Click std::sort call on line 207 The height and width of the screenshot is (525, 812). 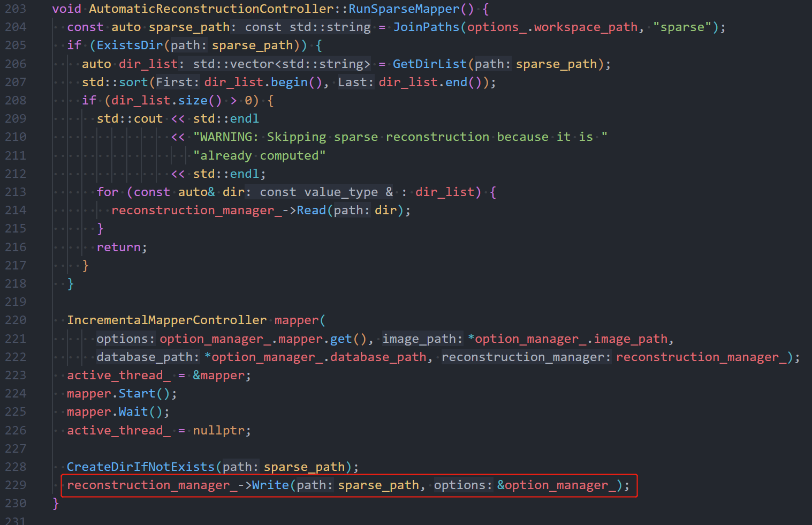115,82
